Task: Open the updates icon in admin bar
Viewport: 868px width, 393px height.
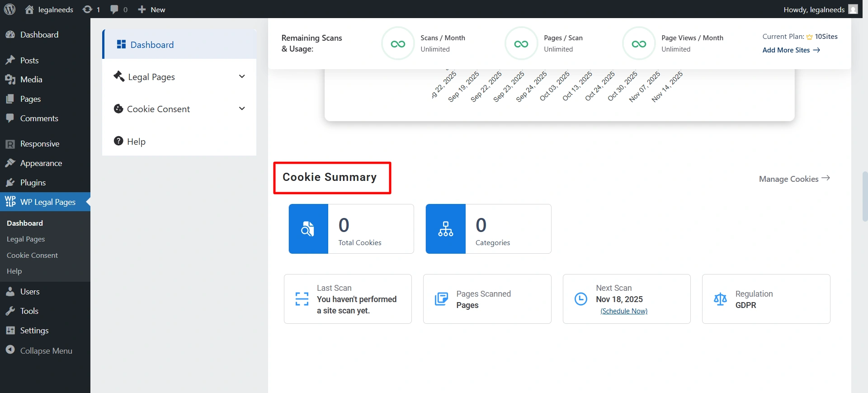Action: click(x=88, y=9)
